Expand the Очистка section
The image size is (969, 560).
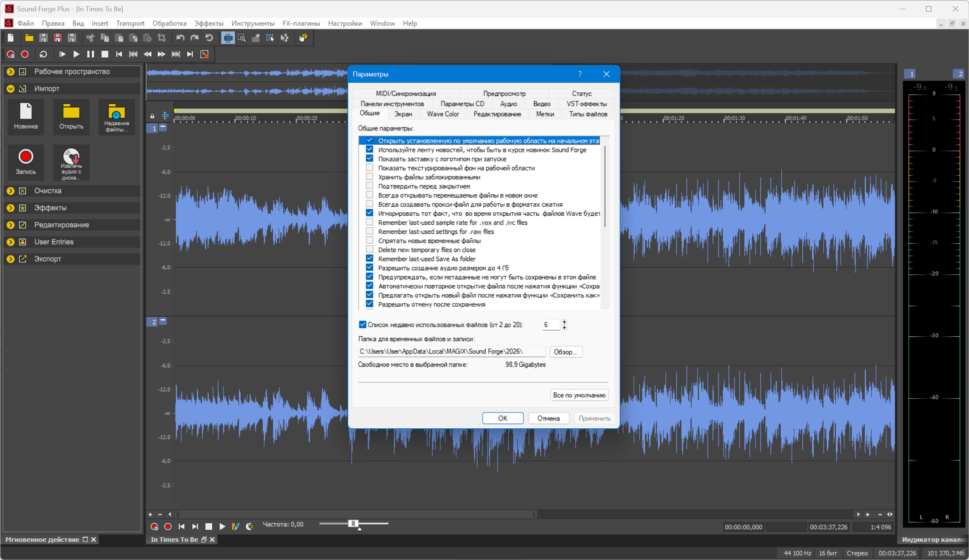(11, 191)
